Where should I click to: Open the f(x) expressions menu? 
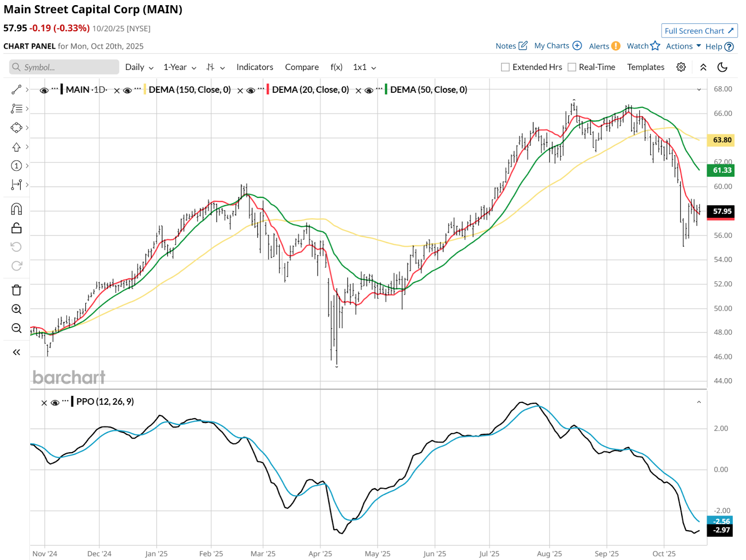point(337,67)
